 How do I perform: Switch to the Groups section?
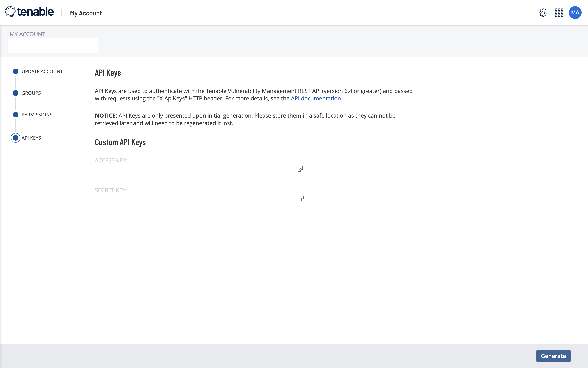[x=31, y=93]
